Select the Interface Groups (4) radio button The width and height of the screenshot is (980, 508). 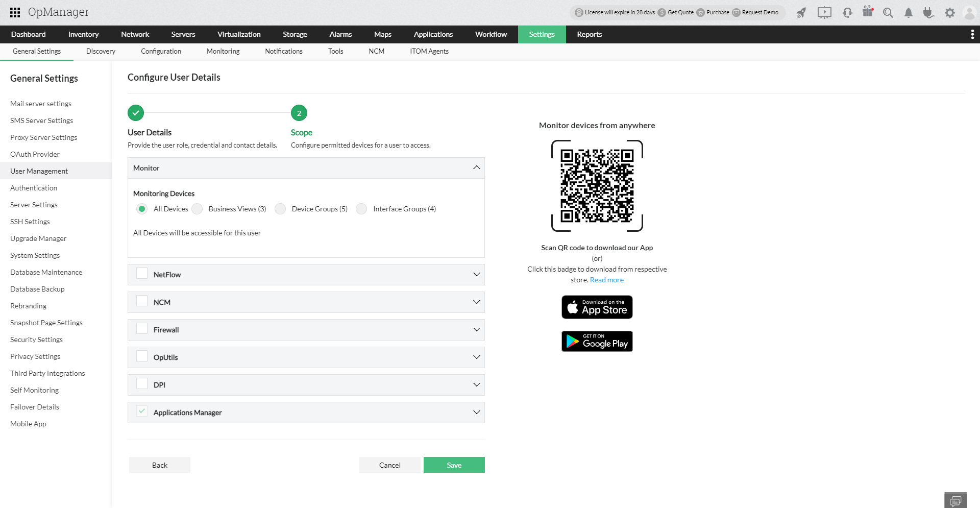click(x=361, y=209)
